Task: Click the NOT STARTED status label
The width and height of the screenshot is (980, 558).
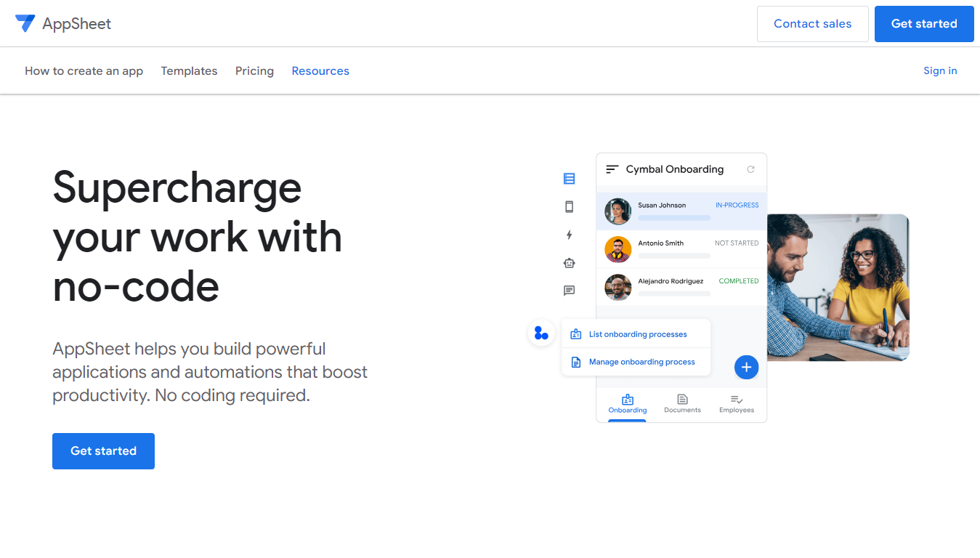Action: (x=737, y=243)
